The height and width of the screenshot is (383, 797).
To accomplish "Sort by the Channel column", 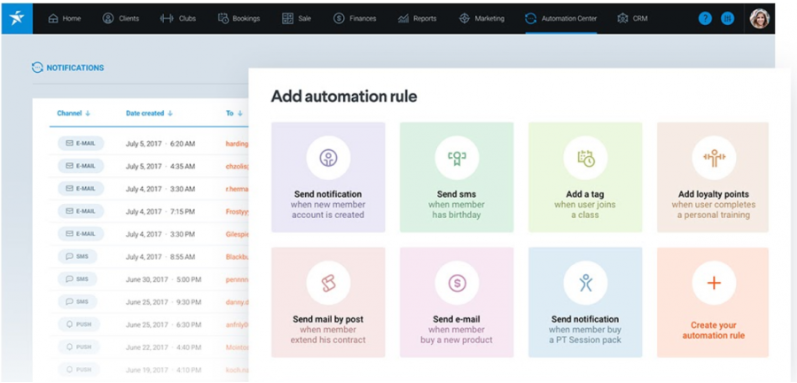I will 73,113.
